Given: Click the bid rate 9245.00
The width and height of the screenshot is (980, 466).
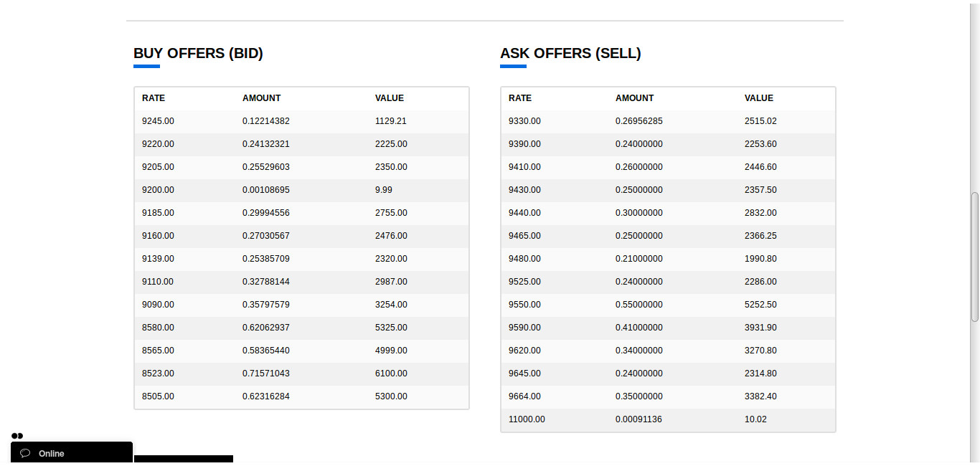Looking at the screenshot, I should [158, 121].
